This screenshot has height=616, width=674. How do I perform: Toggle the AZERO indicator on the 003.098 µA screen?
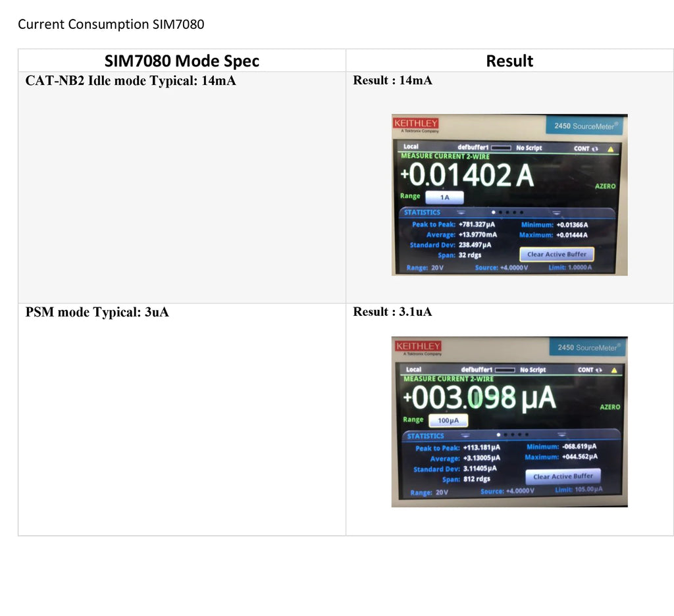[x=610, y=407]
